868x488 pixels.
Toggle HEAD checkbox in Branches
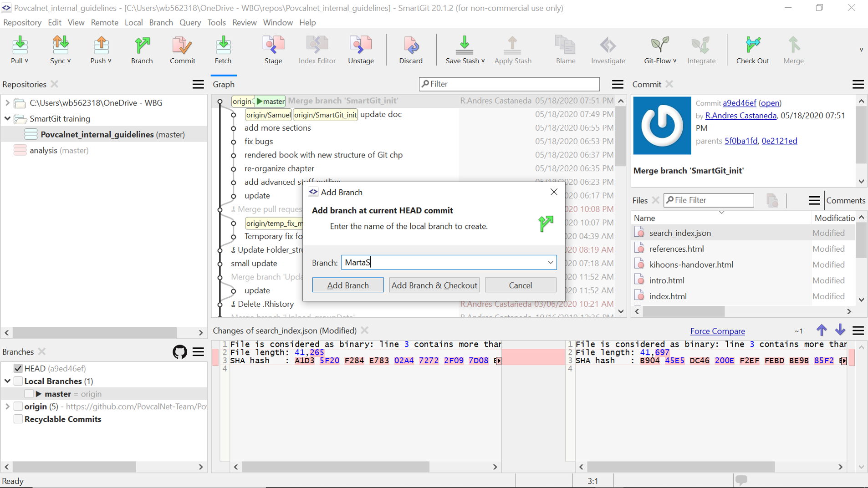tap(18, 368)
